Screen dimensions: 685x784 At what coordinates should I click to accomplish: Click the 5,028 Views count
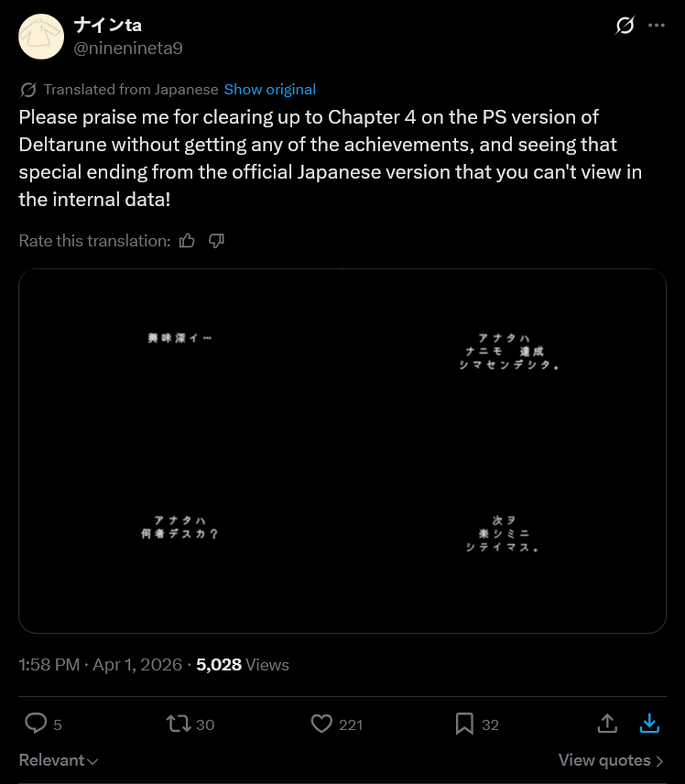(x=243, y=665)
